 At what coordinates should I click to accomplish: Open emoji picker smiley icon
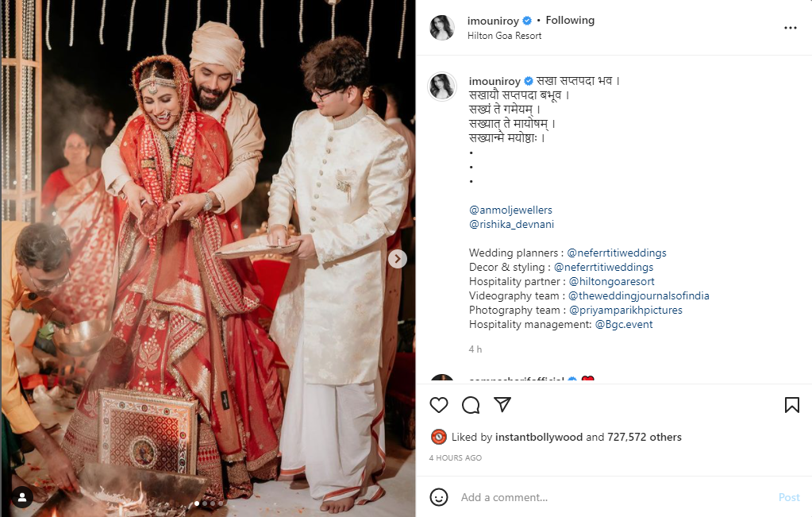click(439, 497)
